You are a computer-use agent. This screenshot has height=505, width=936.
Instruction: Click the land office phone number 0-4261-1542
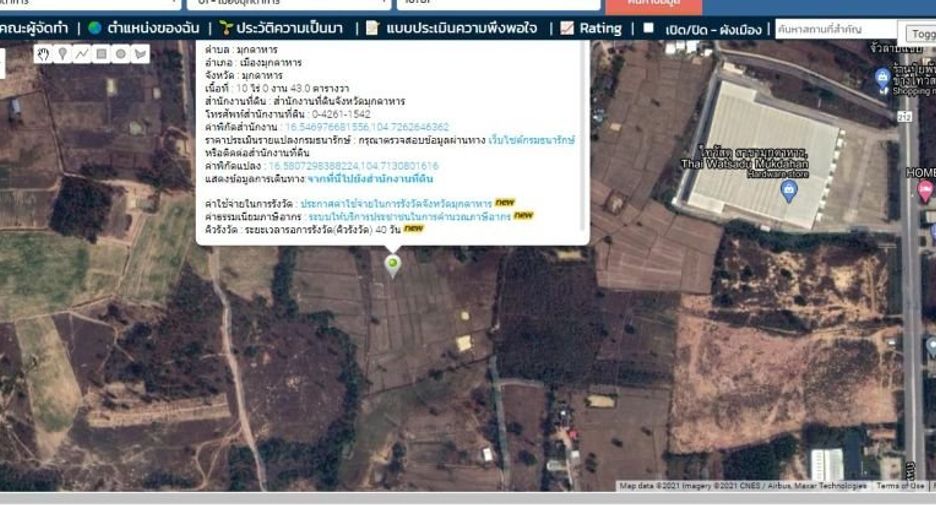click(341, 114)
